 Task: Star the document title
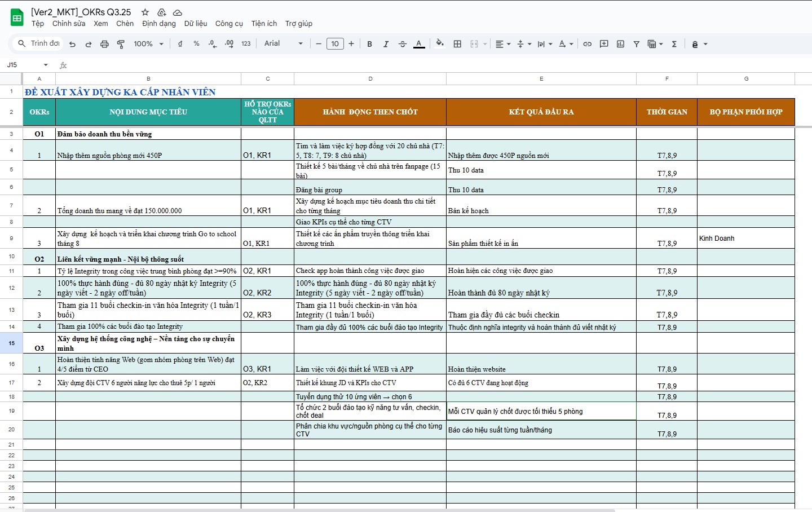145,12
